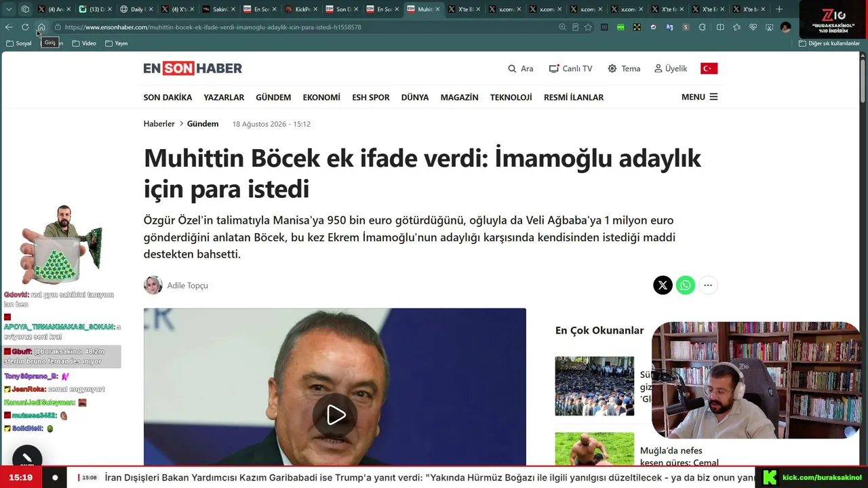Viewport: 868px width, 488px height.
Task: Click the Muhittin Böcek article headline
Action: tap(422, 174)
